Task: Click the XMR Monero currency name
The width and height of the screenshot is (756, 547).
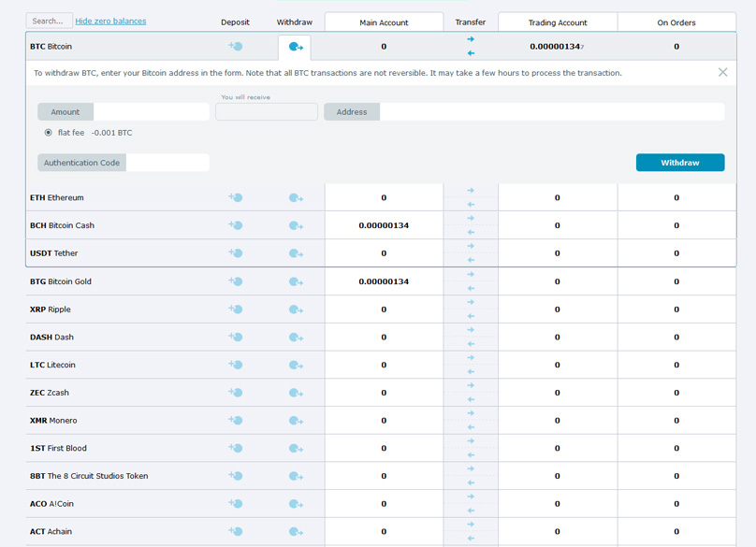Action: point(53,420)
